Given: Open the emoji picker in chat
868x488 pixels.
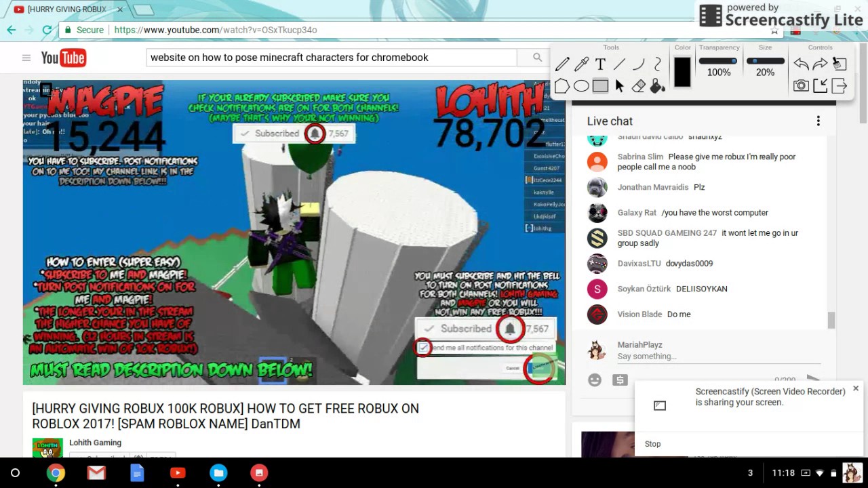Looking at the screenshot, I should [x=595, y=380].
